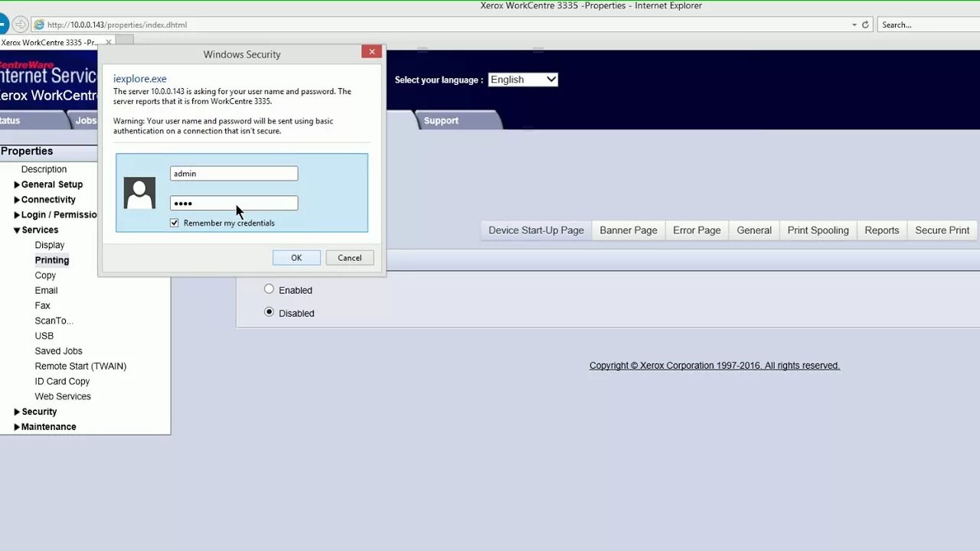Viewport: 980px width, 551px height.
Task: Open the Reports tab
Action: point(882,230)
